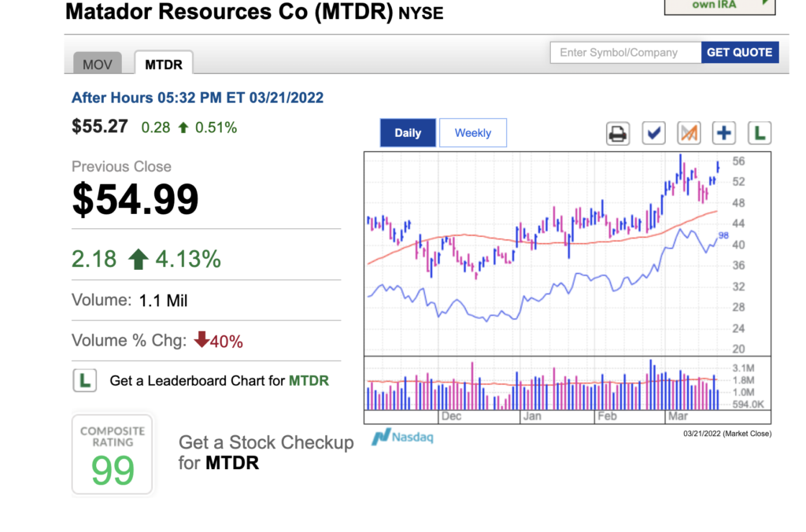Click the $54.99 previous close price

(135, 199)
